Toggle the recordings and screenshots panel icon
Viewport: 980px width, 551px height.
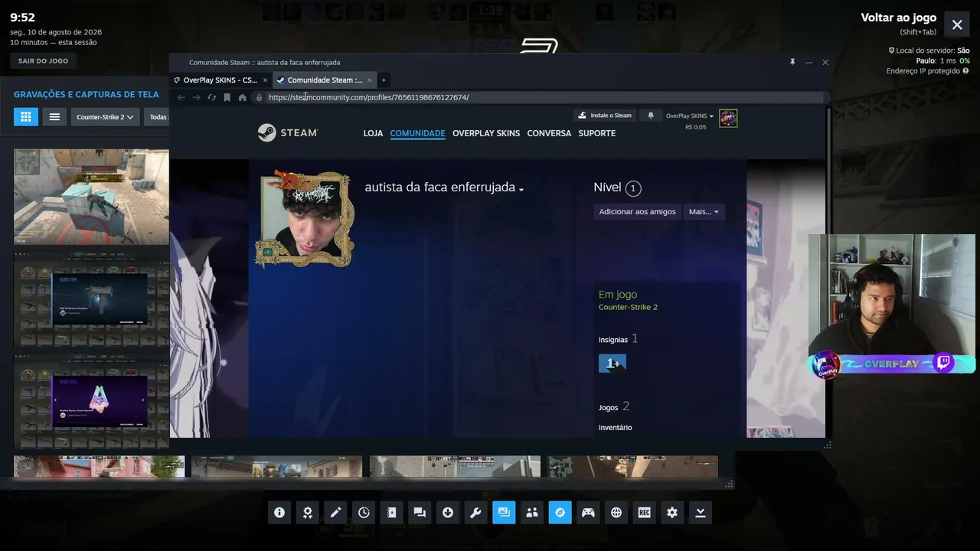pyautogui.click(x=504, y=513)
